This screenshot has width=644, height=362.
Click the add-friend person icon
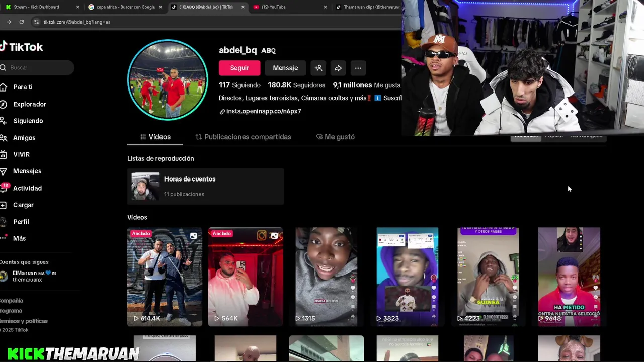point(318,68)
